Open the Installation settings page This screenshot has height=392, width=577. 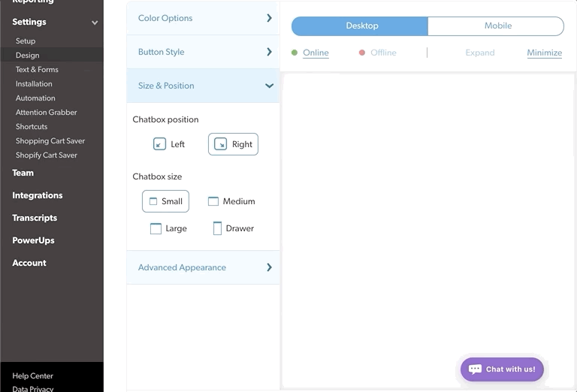point(34,84)
